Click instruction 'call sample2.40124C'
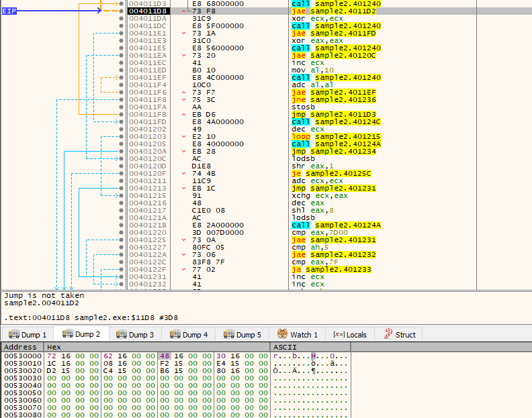Image resolution: width=532 pixels, height=418 pixels. [x=337, y=122]
